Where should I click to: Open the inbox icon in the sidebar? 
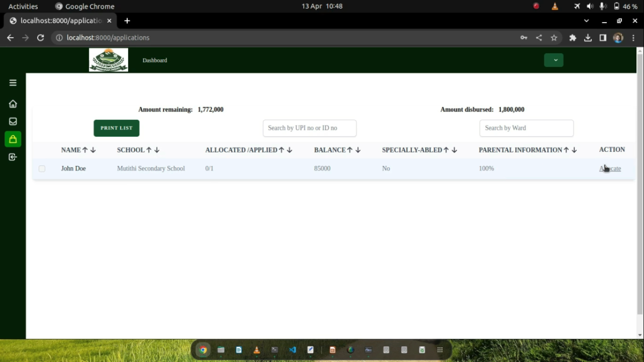(x=13, y=121)
